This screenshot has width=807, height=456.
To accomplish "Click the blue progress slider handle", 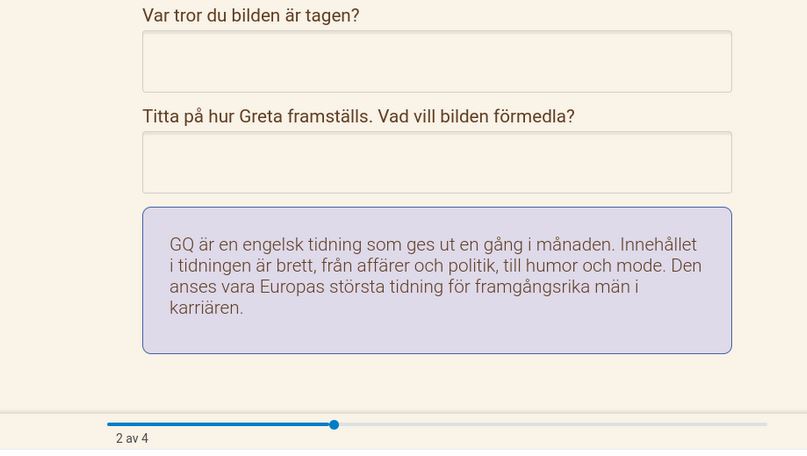I will point(334,425).
